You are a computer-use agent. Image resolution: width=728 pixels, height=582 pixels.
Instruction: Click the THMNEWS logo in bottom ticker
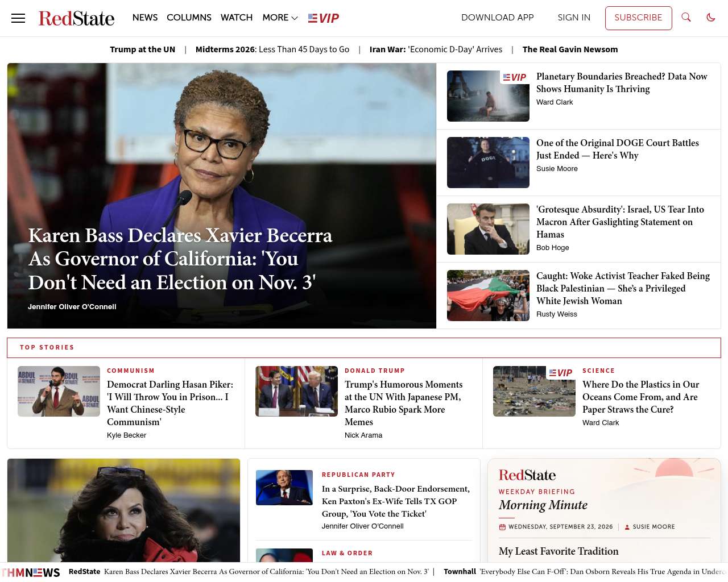pos(31,572)
